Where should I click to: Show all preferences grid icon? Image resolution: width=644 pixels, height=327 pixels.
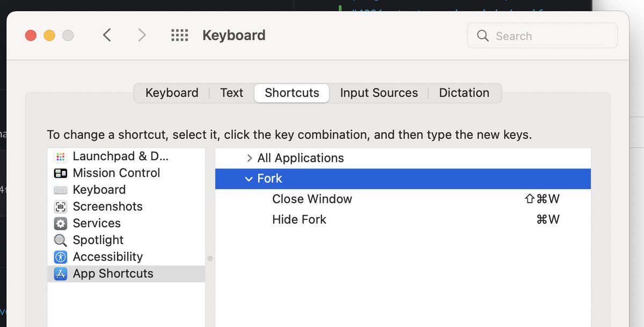(180, 35)
